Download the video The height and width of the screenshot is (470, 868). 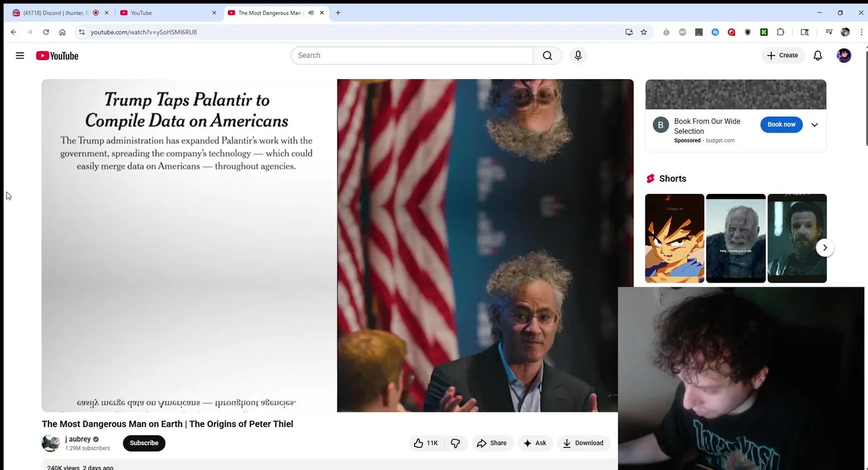tap(583, 443)
